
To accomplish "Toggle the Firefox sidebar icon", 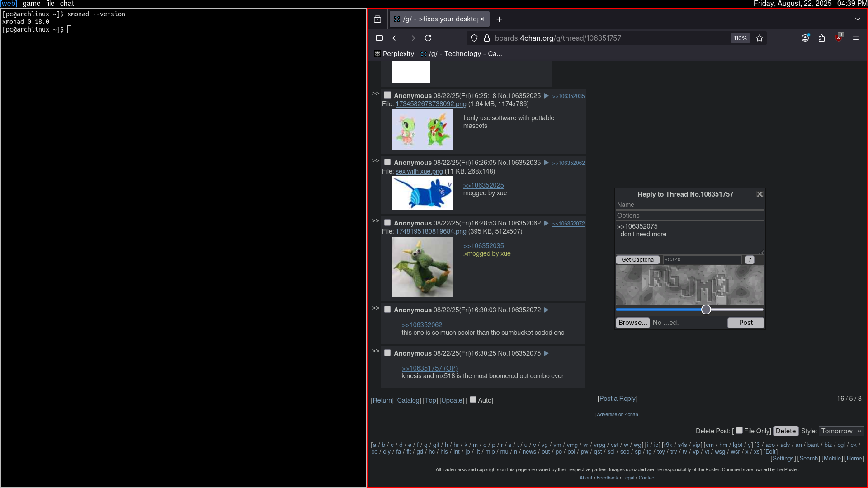I will click(x=379, y=38).
